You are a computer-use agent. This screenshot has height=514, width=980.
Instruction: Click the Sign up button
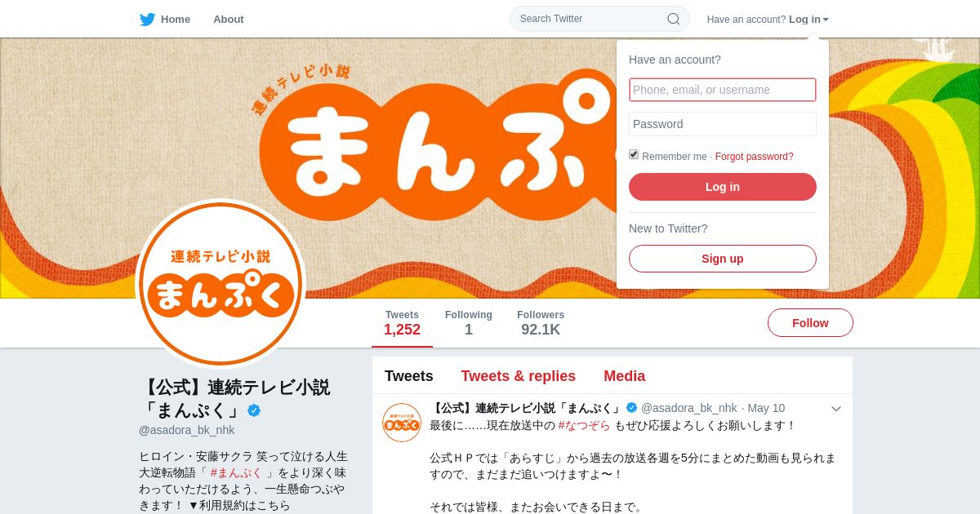click(x=723, y=259)
